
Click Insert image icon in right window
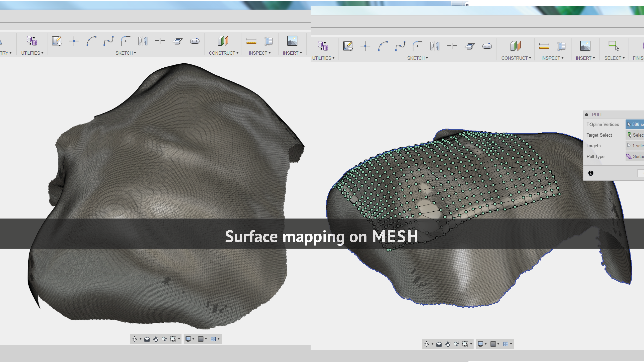585,46
